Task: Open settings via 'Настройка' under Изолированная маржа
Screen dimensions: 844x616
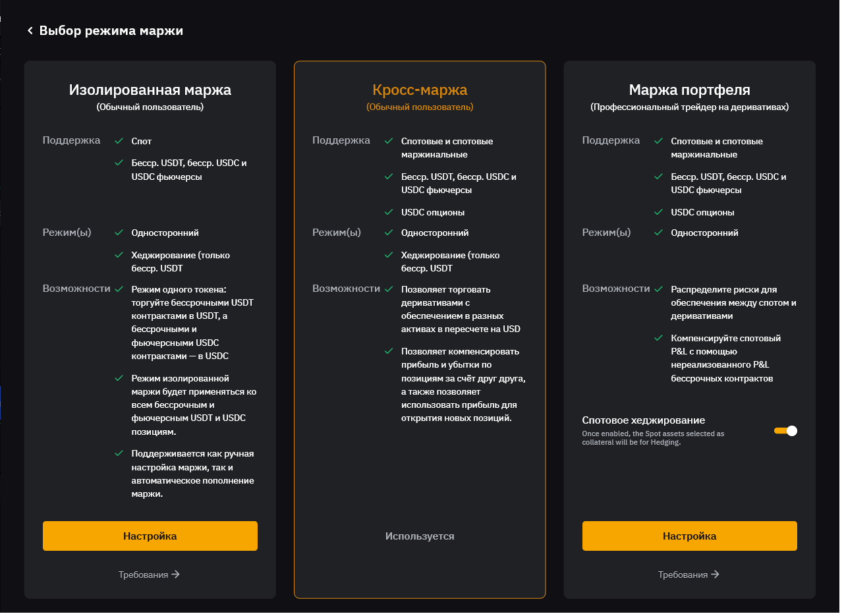Action: pos(150,536)
